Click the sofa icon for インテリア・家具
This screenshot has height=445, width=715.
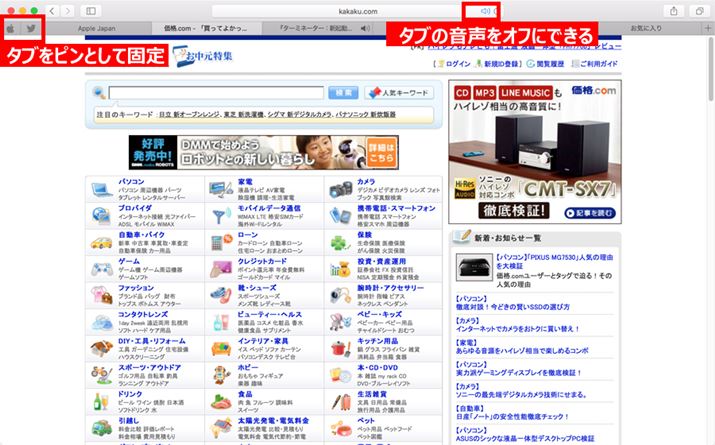tap(221, 349)
